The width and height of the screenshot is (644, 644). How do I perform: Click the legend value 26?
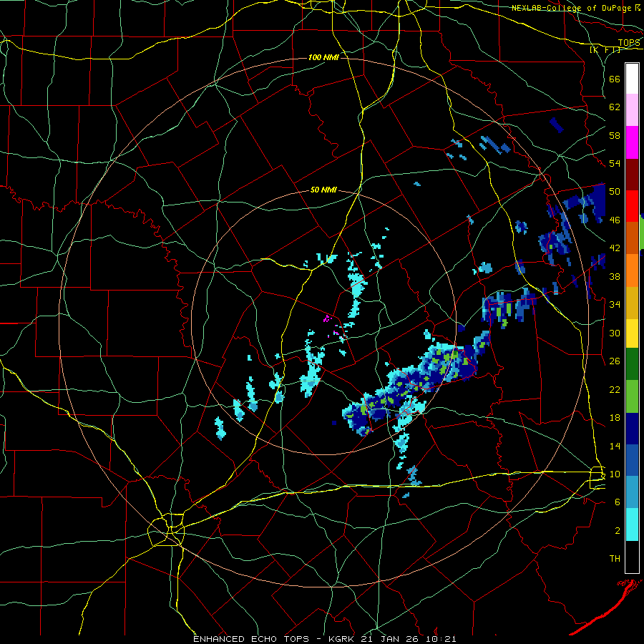[x=615, y=361]
